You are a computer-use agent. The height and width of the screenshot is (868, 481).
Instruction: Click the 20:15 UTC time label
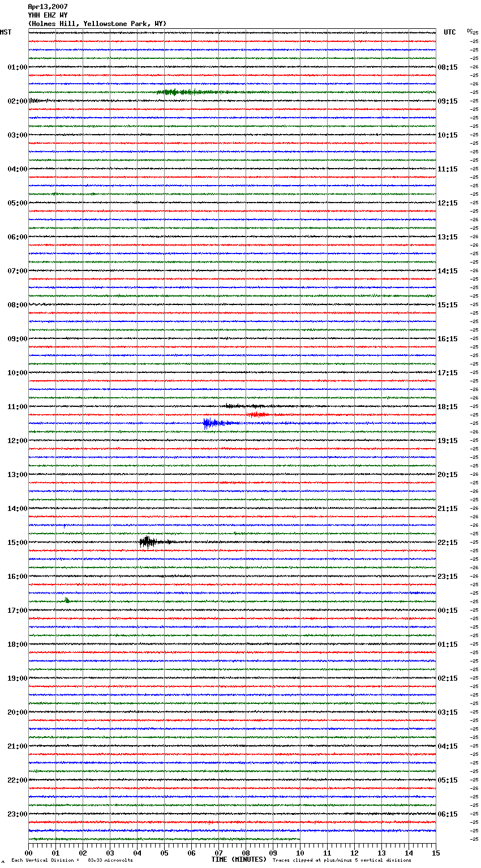(448, 475)
